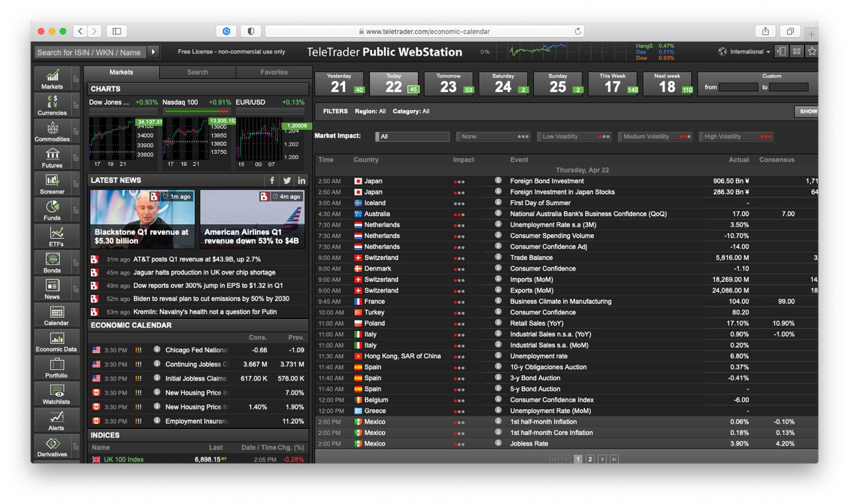Open the Funds sidebar icon
849x504 pixels.
pos(52,210)
